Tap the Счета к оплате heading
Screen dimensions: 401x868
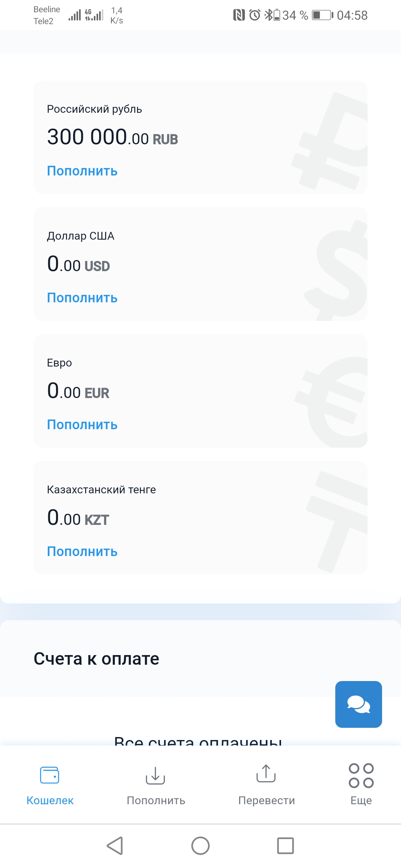(x=97, y=659)
